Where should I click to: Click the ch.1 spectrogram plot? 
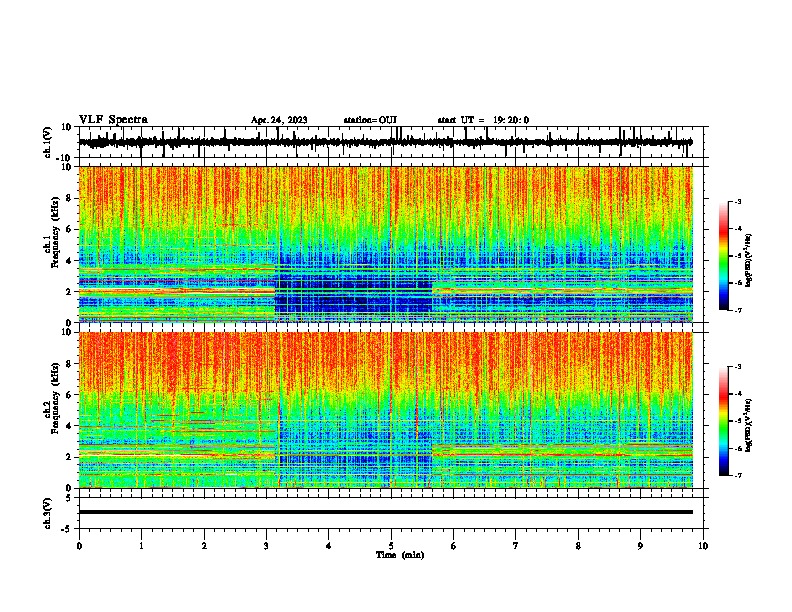tap(385, 244)
